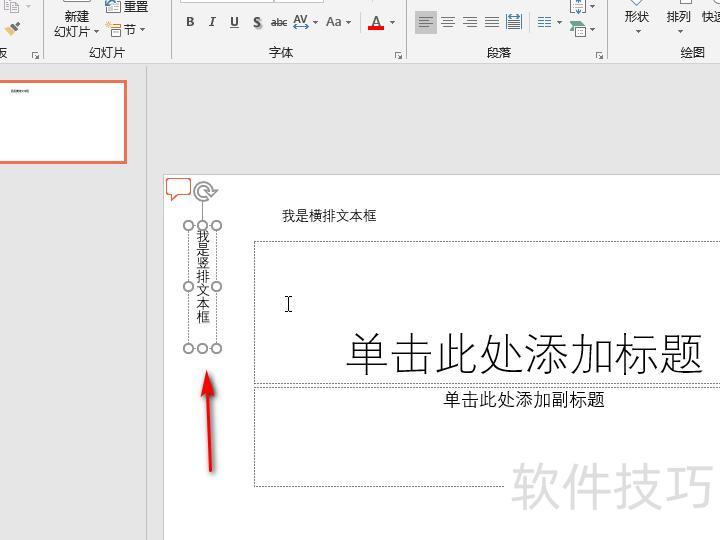Toggle italic formatting
The image size is (720, 540).
tap(212, 22)
